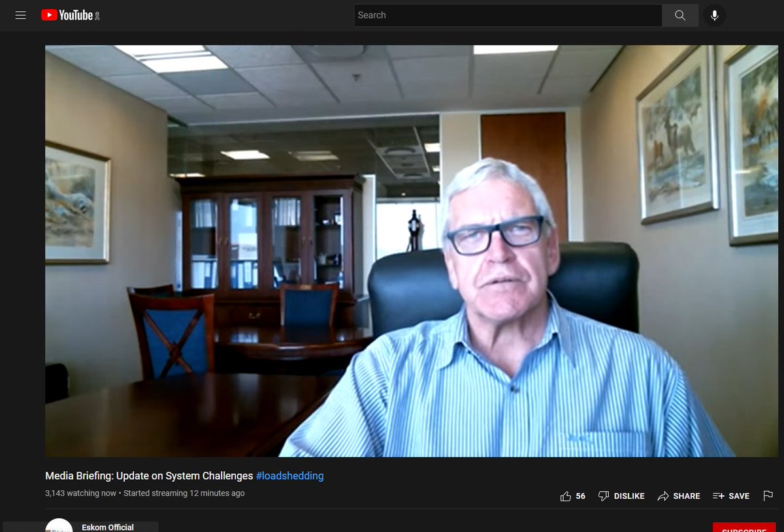Screen dimensions: 784x532
Task: Like the video with thumbs up
Action: [x=573, y=496]
